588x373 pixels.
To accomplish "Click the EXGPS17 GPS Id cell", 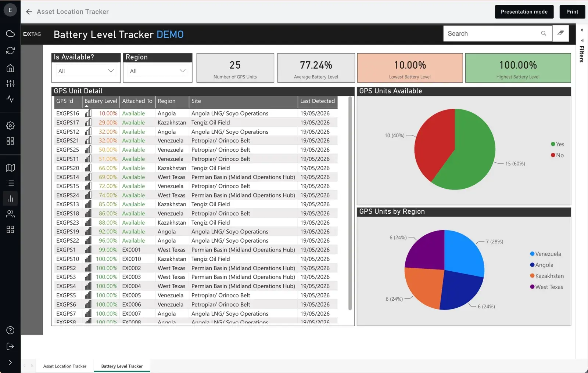I will pos(68,123).
